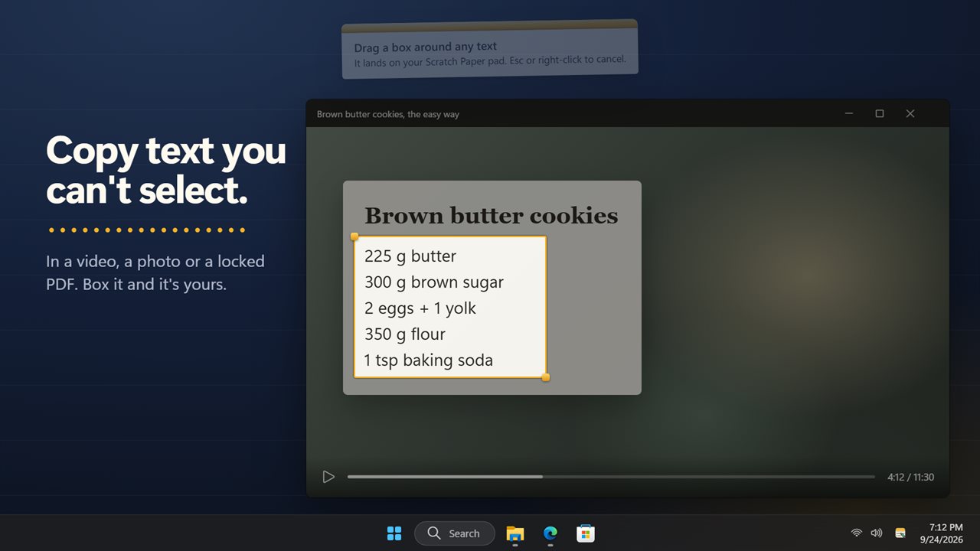Click the 'Drag a box around any text' hint

coord(426,47)
